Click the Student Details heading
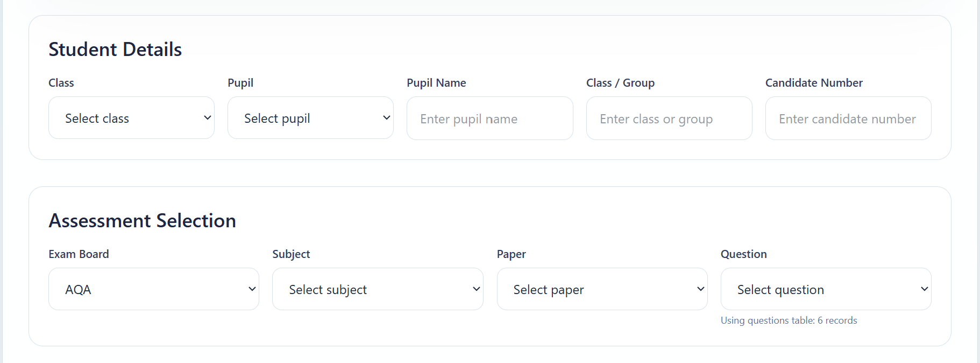The width and height of the screenshot is (980, 363). (115, 50)
